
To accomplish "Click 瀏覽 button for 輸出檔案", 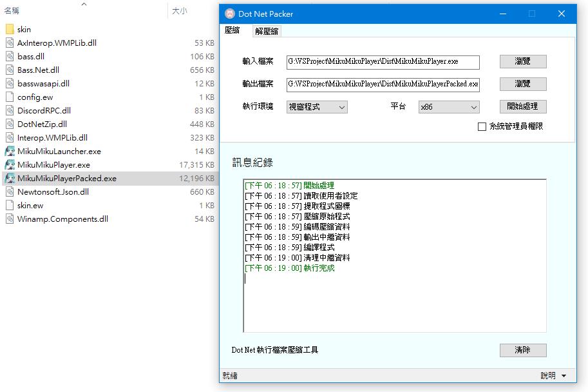I will point(523,84).
